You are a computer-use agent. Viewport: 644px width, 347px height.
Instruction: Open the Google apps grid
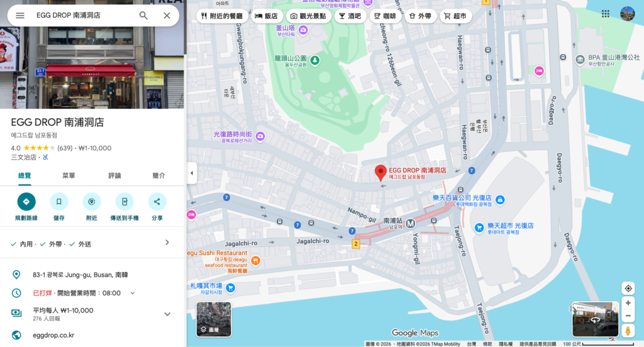pos(606,14)
